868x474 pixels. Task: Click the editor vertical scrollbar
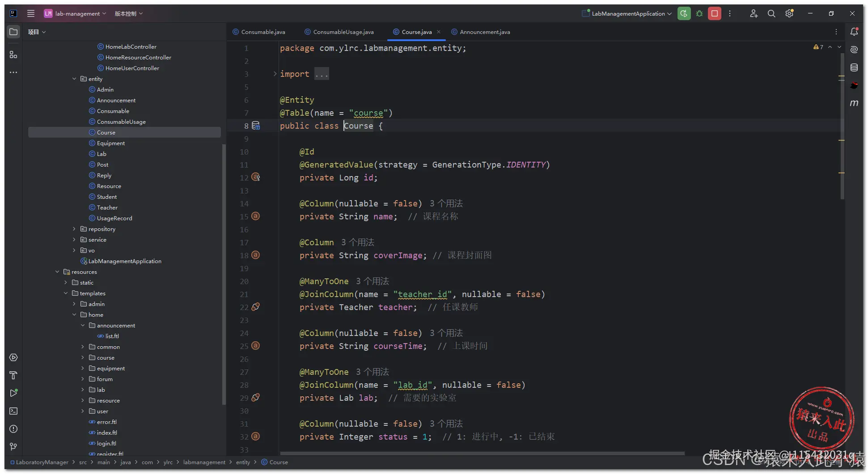click(x=842, y=126)
